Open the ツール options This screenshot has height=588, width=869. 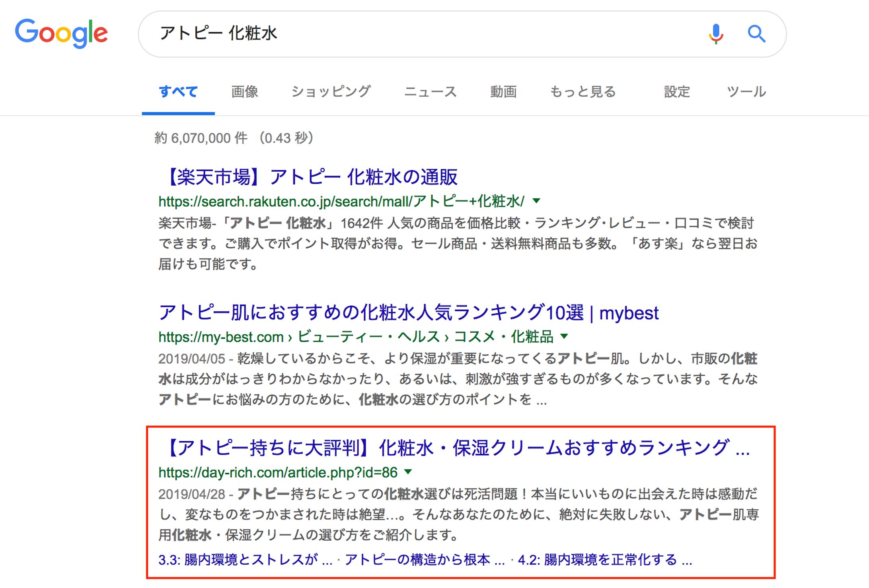coord(746,91)
